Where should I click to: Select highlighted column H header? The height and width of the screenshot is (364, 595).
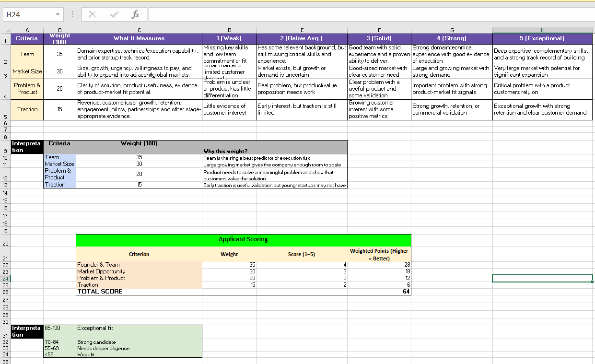click(542, 30)
